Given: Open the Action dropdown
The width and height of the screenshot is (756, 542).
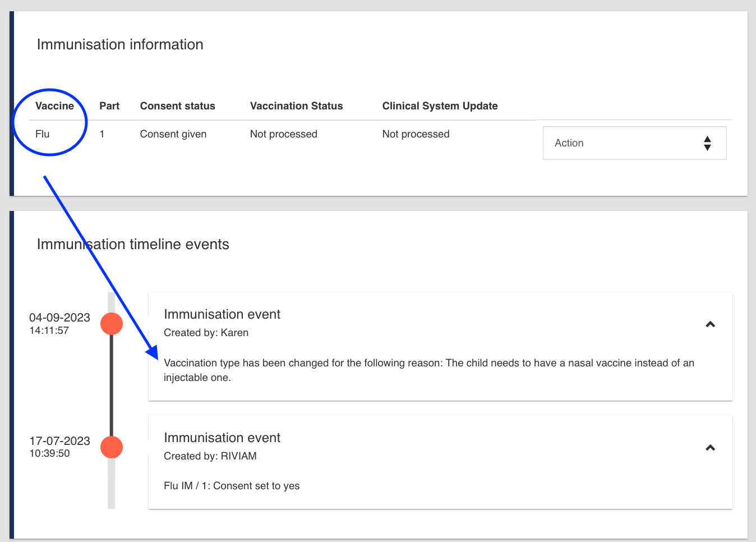Looking at the screenshot, I should click(x=634, y=143).
